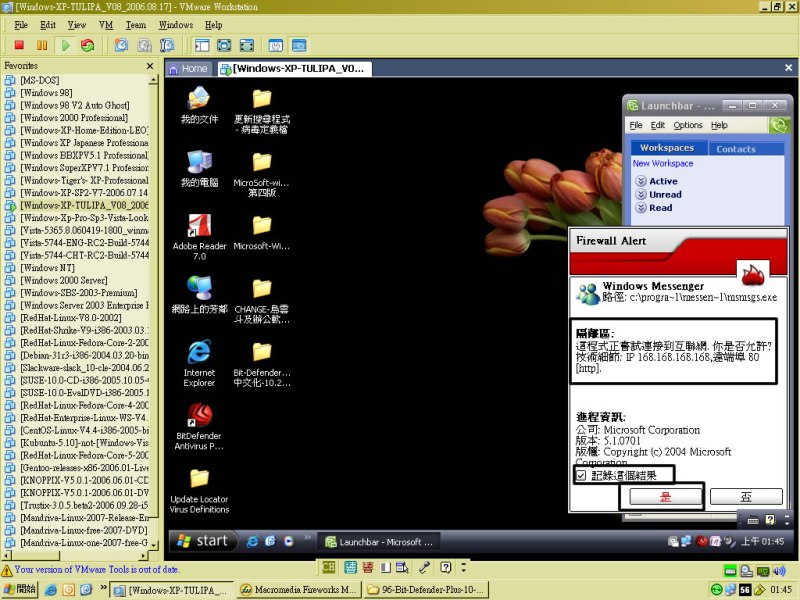Switch to Macromedia Fireworks taskbar button

pos(298,590)
